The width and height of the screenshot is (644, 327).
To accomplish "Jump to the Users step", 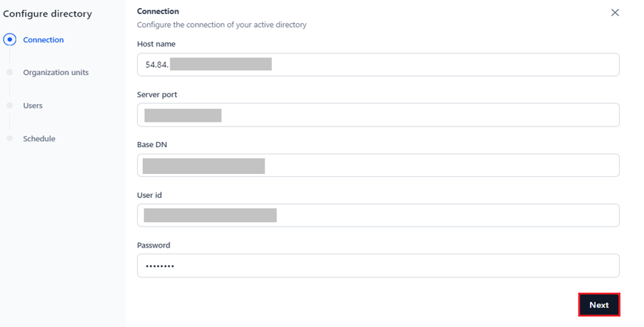I will coord(33,106).
